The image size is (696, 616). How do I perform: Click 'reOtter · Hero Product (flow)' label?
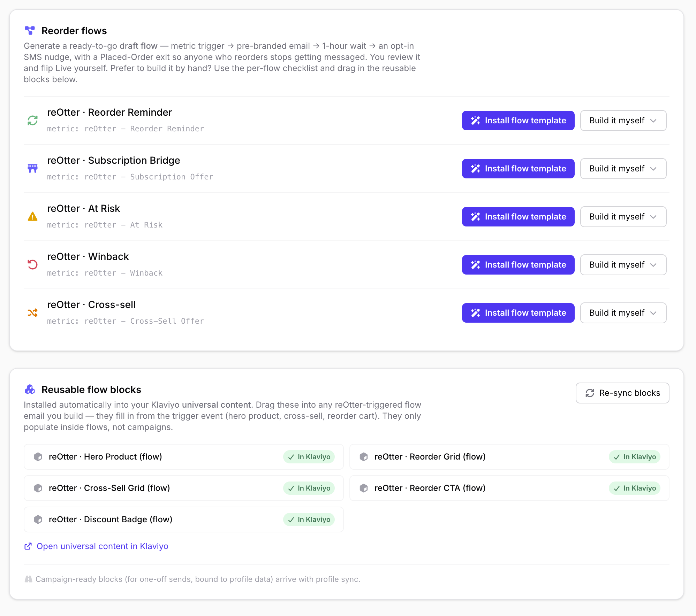[105, 457]
